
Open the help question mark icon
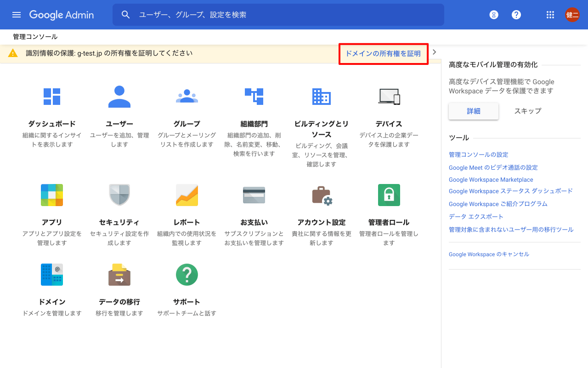coord(516,15)
